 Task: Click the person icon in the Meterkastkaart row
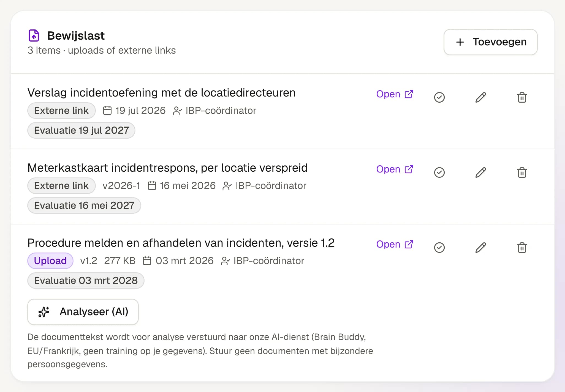[227, 186]
